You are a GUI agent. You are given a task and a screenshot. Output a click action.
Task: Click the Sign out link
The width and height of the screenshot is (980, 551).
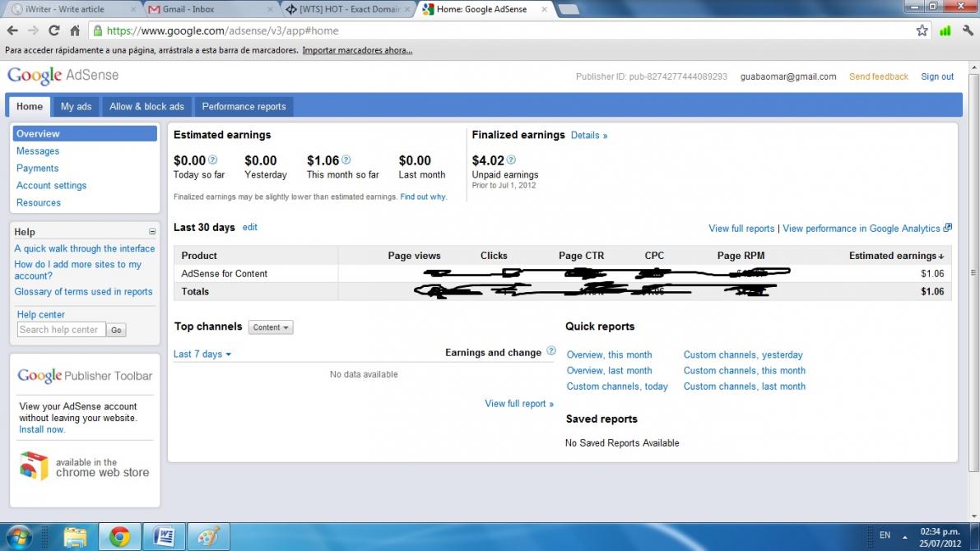[x=937, y=76]
